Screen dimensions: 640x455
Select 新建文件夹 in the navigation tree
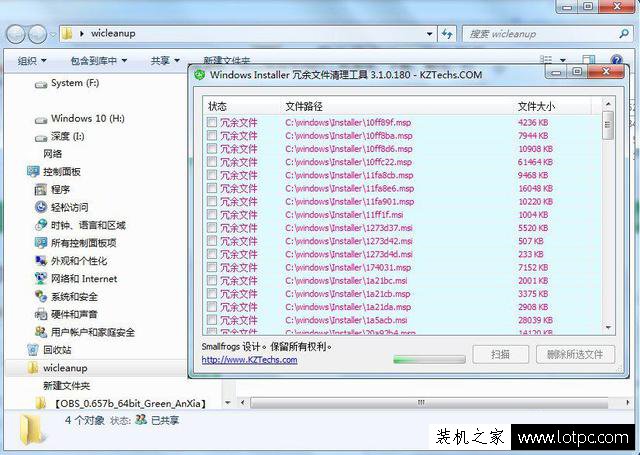tap(67, 386)
